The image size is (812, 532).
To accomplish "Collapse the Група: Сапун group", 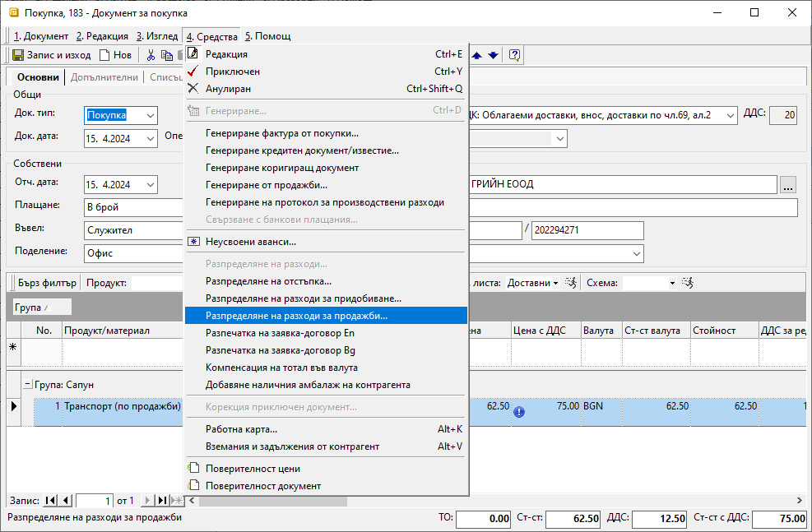I will [x=27, y=384].
